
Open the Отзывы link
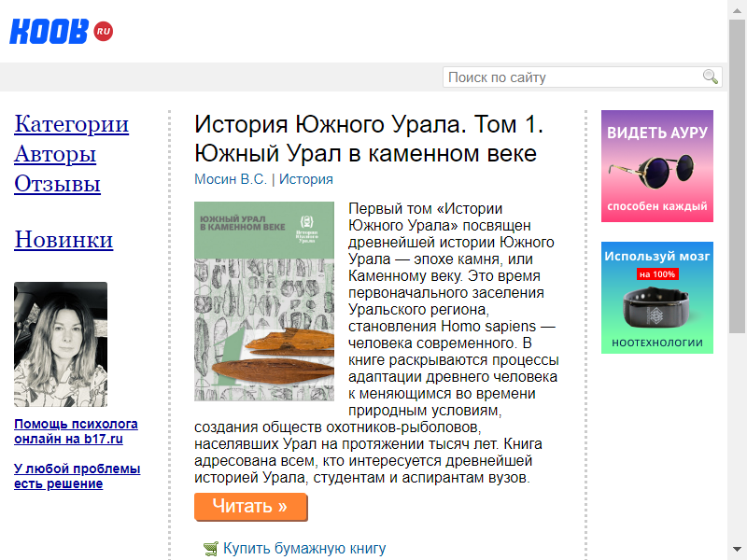pos(57,184)
